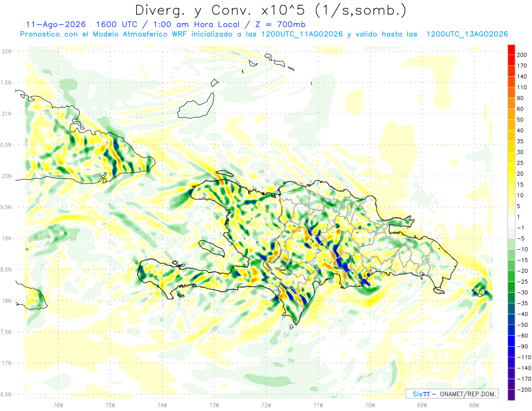Click the colorbar value "110"

[x=522, y=87]
